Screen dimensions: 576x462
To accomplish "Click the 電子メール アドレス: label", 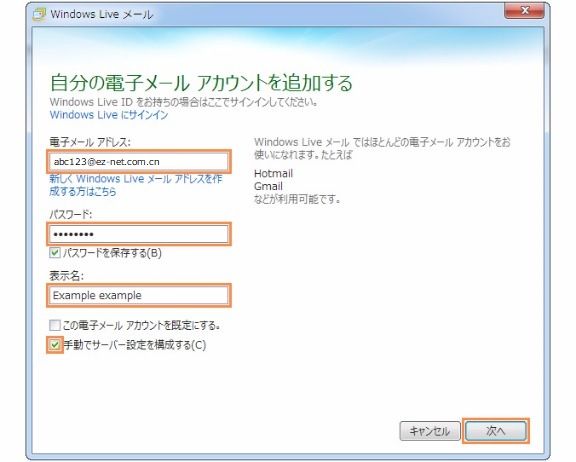I will pyautogui.click(x=90, y=142).
